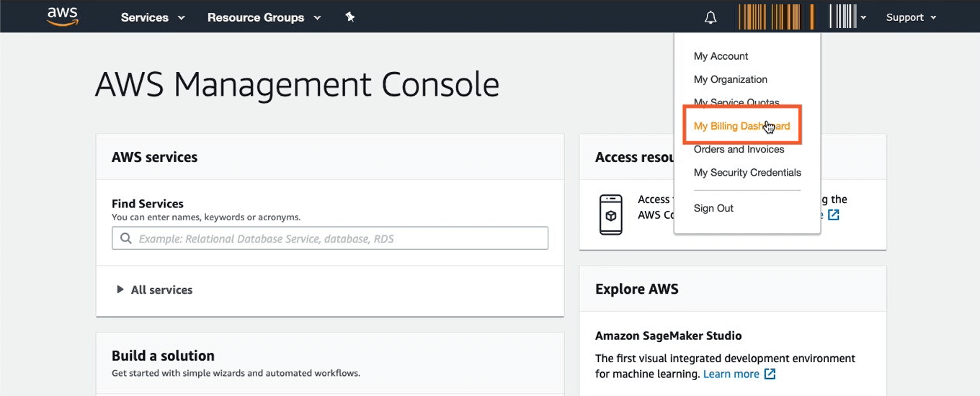Open Orders and Invoices
This screenshot has width=980, height=396.
click(739, 149)
